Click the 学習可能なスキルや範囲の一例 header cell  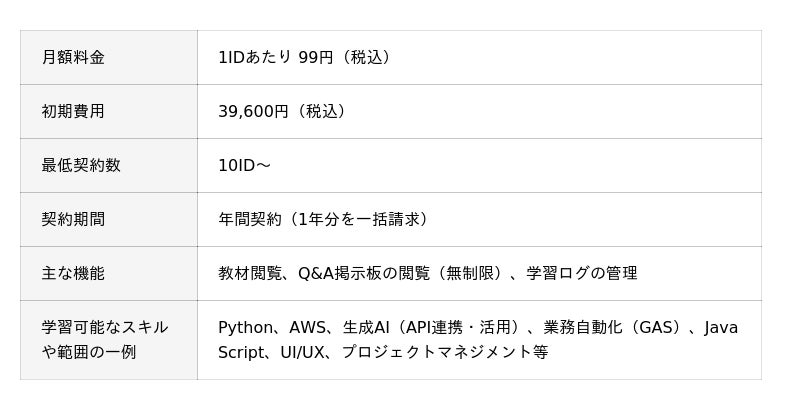click(x=105, y=340)
